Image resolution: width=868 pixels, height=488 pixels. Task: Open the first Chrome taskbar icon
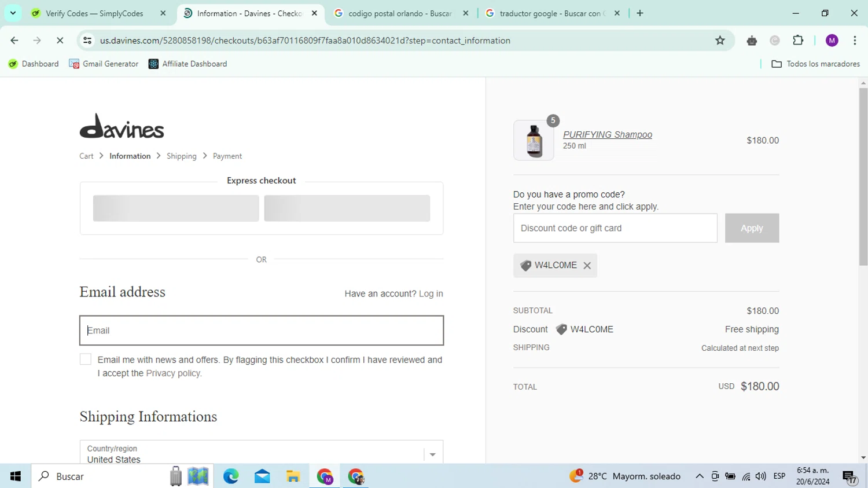point(325,476)
